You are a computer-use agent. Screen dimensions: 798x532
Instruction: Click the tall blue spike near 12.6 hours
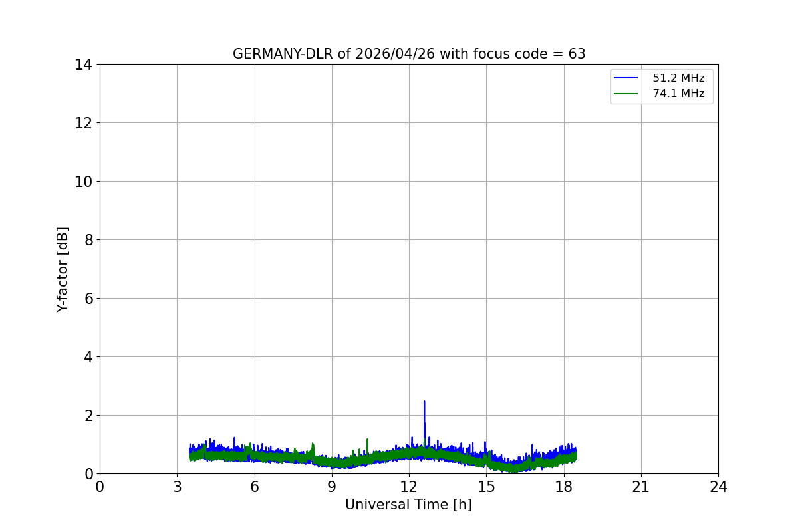pyautogui.click(x=424, y=422)
